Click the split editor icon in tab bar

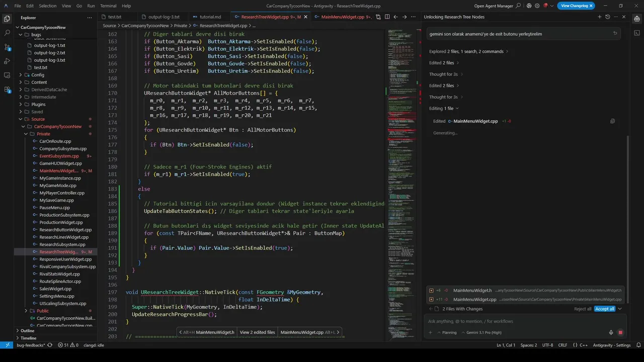[x=387, y=17]
